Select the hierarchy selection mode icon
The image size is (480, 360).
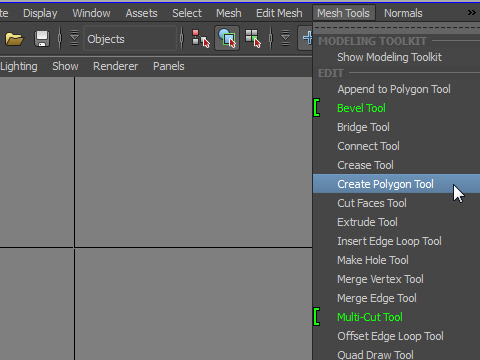(201, 39)
